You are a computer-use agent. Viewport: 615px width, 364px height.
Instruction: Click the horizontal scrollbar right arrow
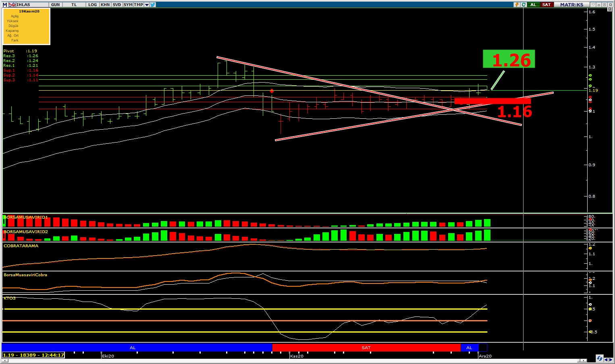coord(583,360)
